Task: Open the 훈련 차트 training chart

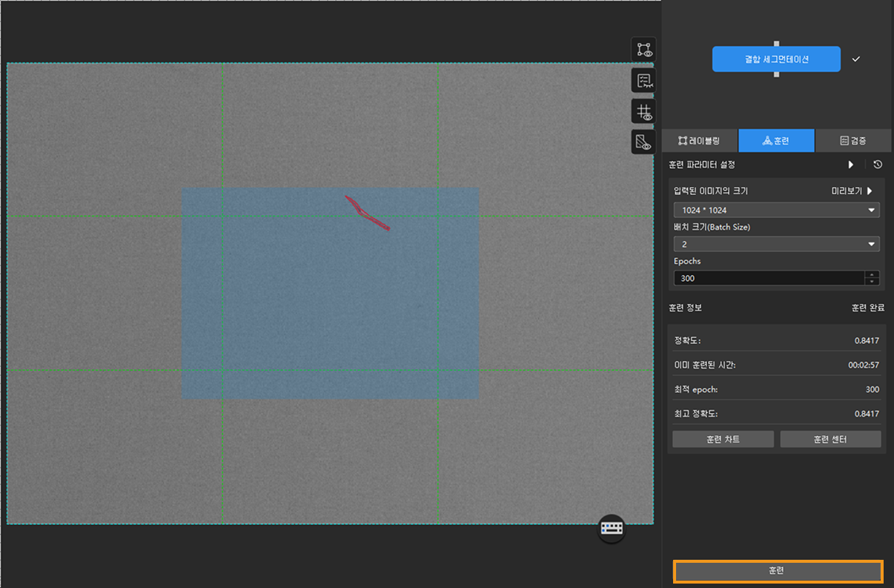Action: [723, 439]
